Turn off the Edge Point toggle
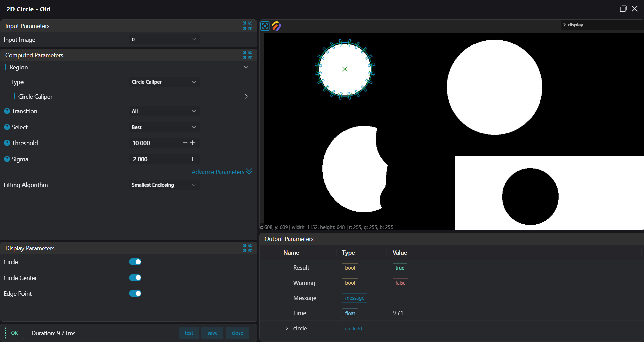 click(x=135, y=293)
